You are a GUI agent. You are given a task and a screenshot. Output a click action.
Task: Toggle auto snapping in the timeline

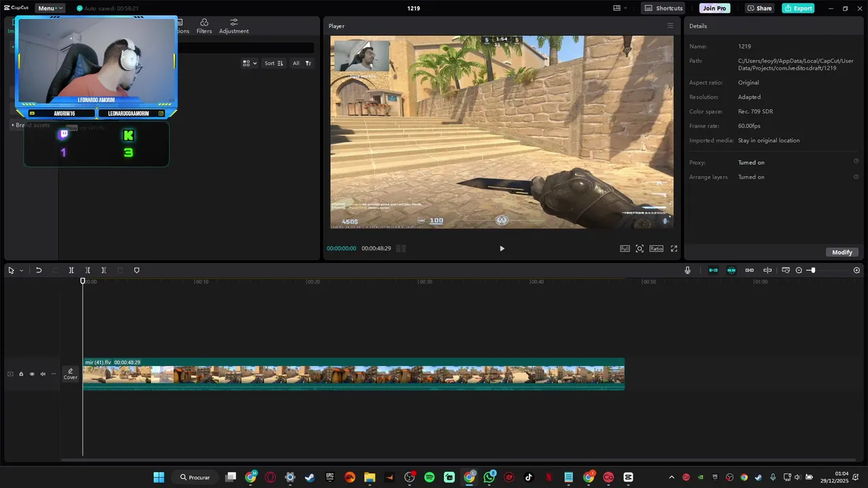tap(731, 270)
